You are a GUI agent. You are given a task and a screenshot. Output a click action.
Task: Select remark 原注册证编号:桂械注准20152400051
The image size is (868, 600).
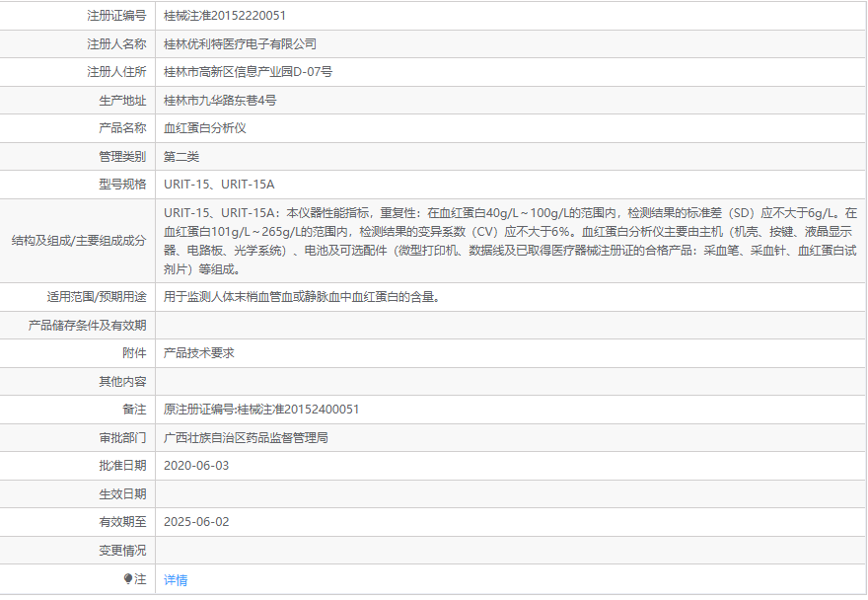coord(261,410)
